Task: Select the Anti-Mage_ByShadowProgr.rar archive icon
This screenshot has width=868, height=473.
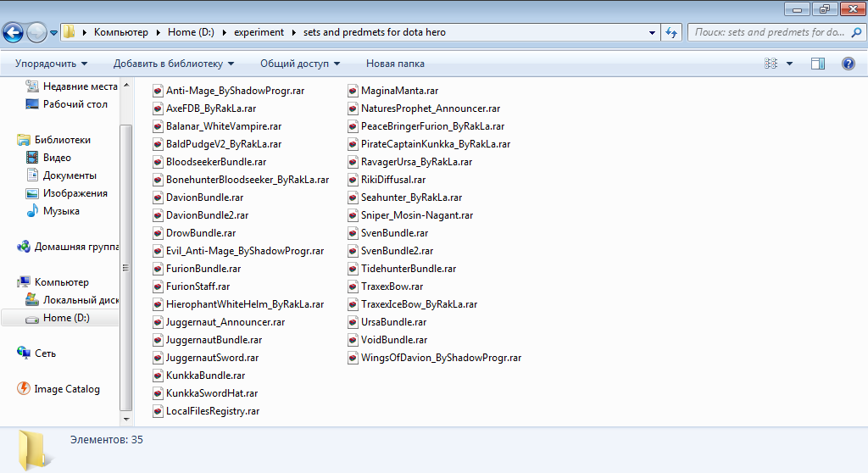Action: tap(158, 91)
